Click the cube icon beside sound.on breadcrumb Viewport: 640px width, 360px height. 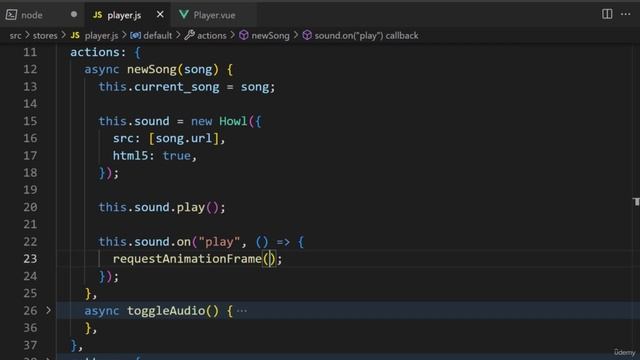click(307, 36)
